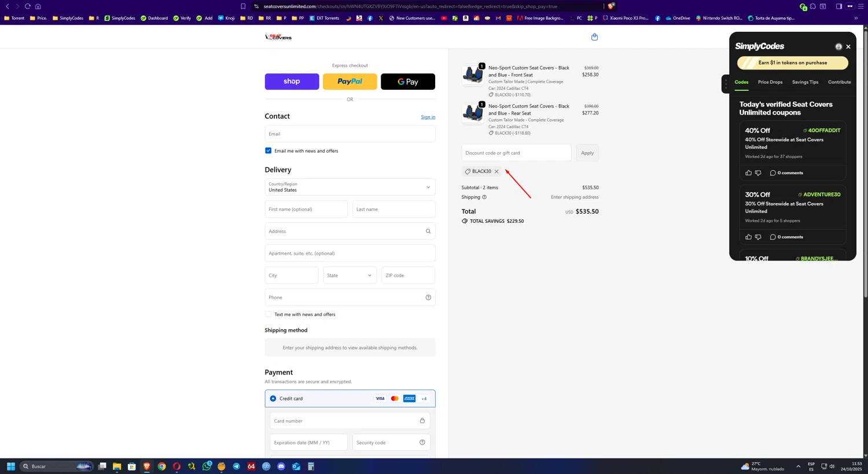Image resolution: width=868 pixels, height=474 pixels.
Task: Click the Windows taskbar Buscar search box
Action: click(56, 466)
